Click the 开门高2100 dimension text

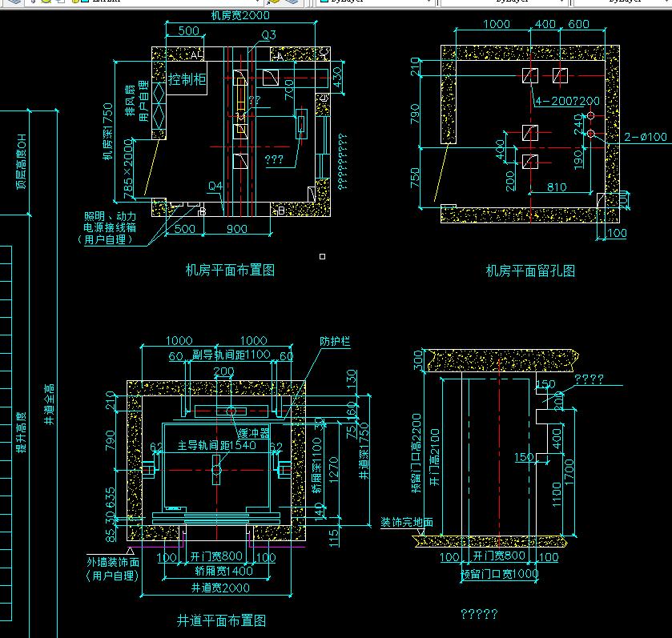435,457
